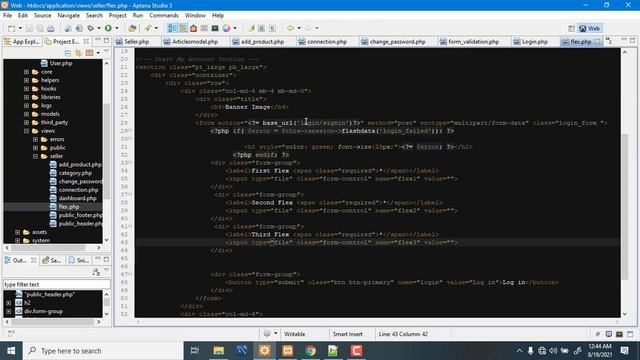Viewport: 640px width, 360px height.
Task: Click Open Perspective icon beside Web
Action: click(571, 28)
